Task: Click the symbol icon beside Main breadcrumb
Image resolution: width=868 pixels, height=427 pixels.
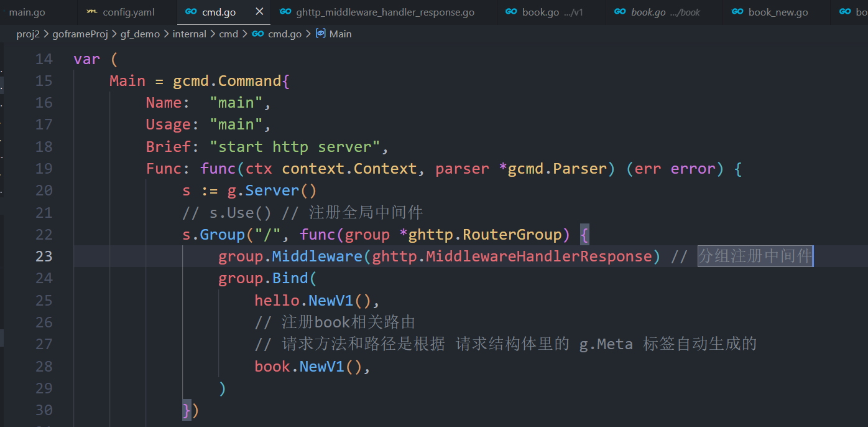Action: pos(320,34)
